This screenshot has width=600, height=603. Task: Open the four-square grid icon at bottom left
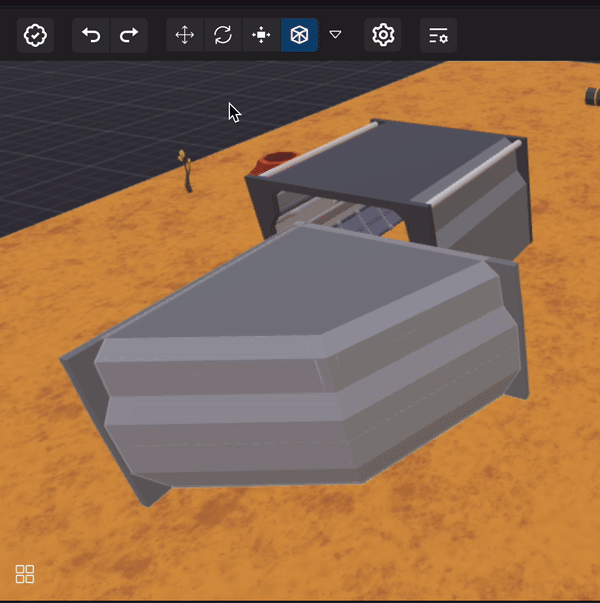(25, 574)
